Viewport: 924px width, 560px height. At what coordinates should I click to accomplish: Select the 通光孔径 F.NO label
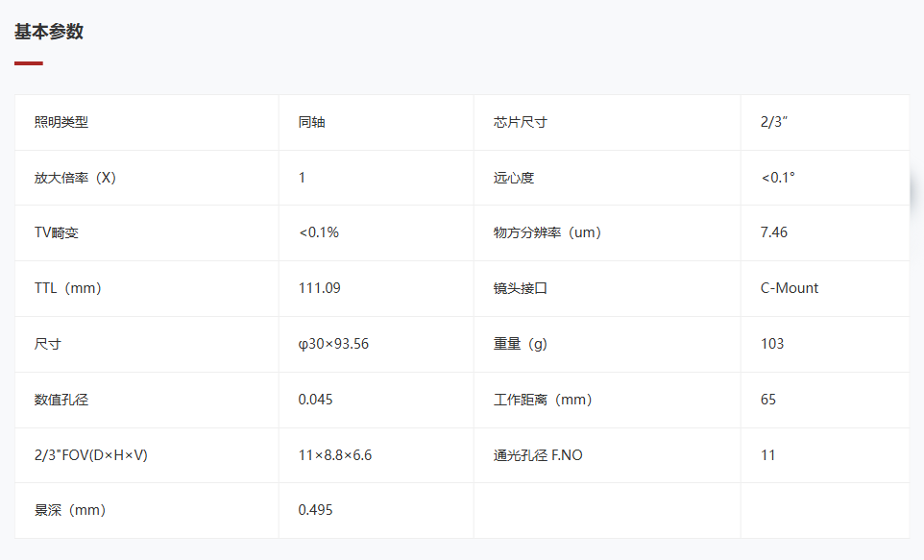538,455
